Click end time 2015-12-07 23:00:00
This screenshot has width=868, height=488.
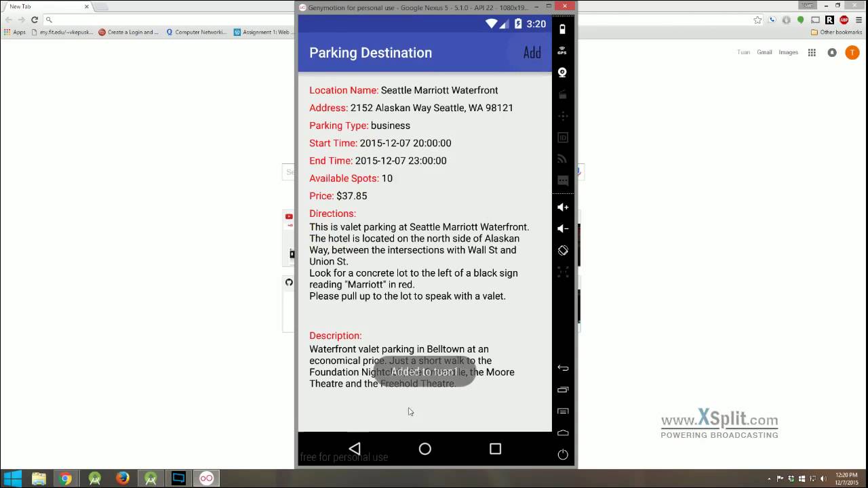401,161
